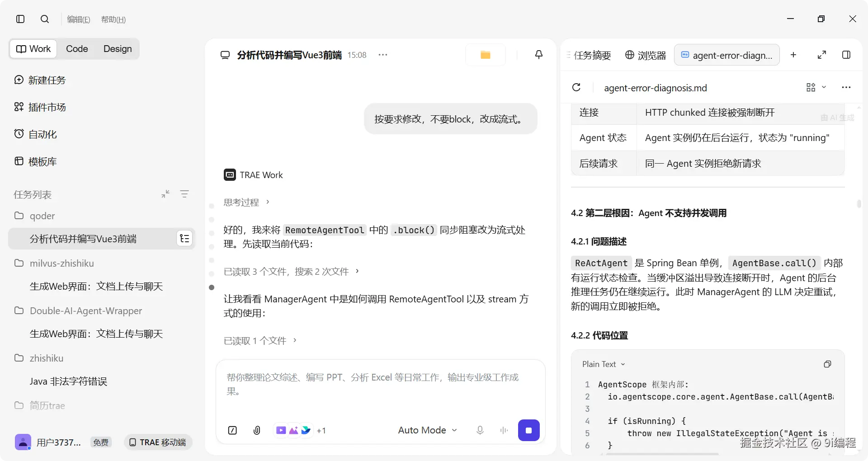Expand 已读取 3 个文件 details
Image resolution: width=868 pixels, height=461 pixels.
(291, 271)
